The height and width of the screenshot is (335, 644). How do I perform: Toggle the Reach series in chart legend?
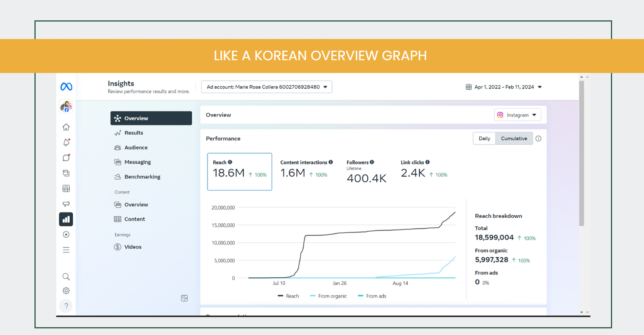pos(288,296)
